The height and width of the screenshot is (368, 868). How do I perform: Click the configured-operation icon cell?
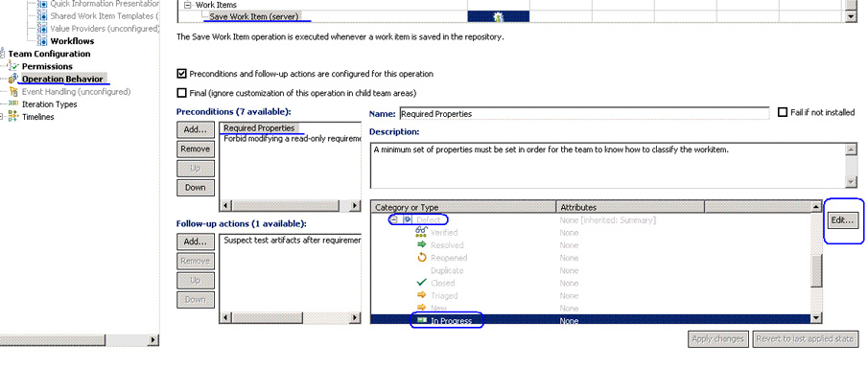pyautogui.click(x=498, y=16)
